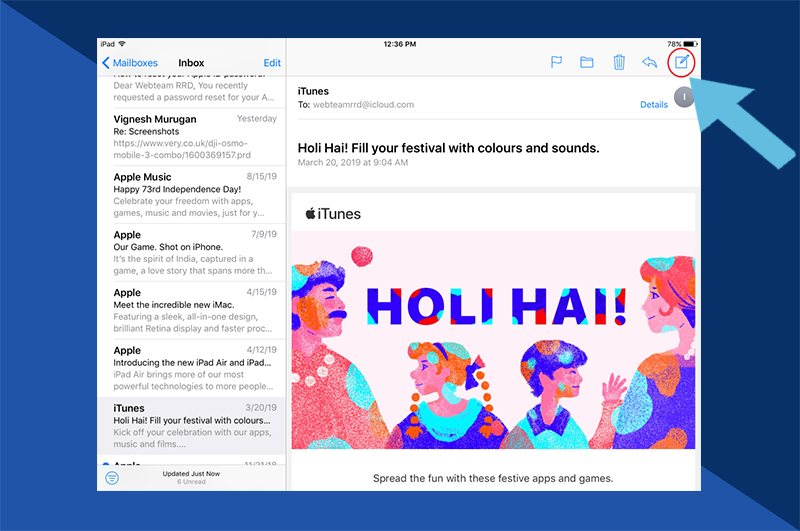This screenshot has width=800, height=531.
Task: Tap the move to folder icon
Action: (587, 62)
